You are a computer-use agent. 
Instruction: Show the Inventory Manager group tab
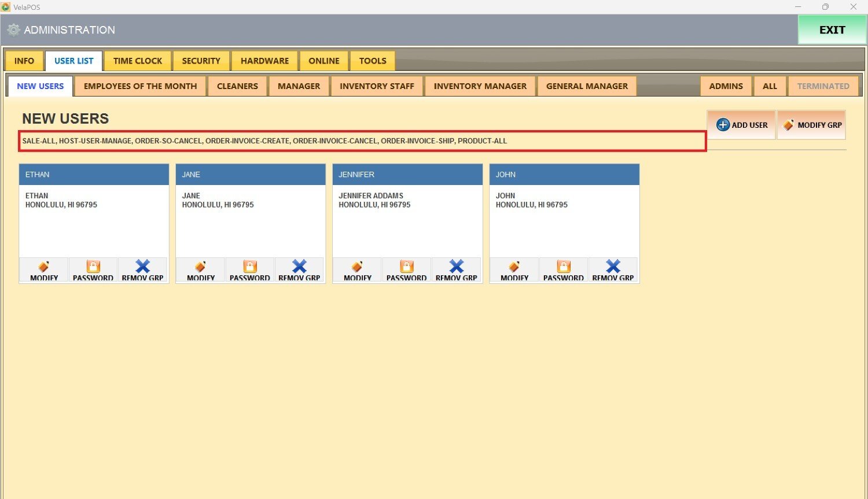[480, 86]
